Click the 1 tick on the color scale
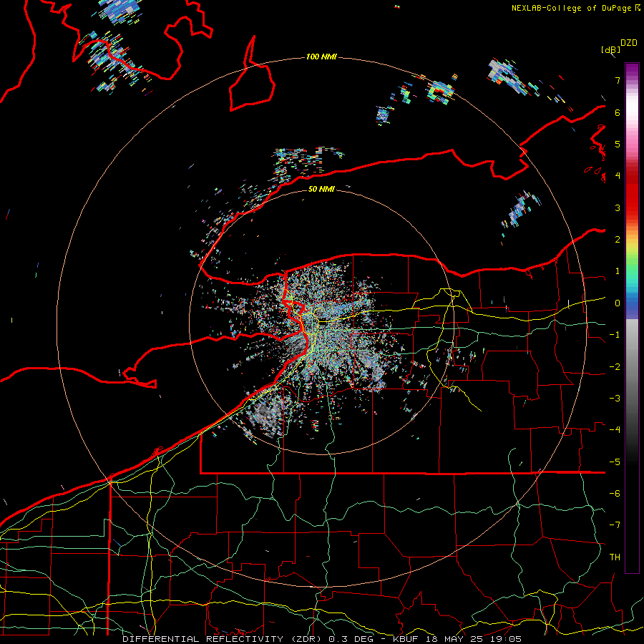Screen dimensions: 644x644 pyautogui.click(x=618, y=271)
